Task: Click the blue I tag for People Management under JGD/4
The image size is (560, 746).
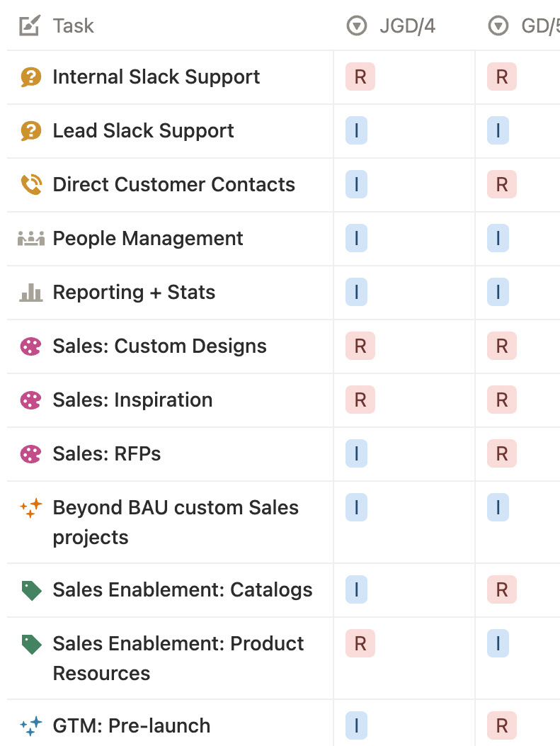Action: click(x=357, y=238)
